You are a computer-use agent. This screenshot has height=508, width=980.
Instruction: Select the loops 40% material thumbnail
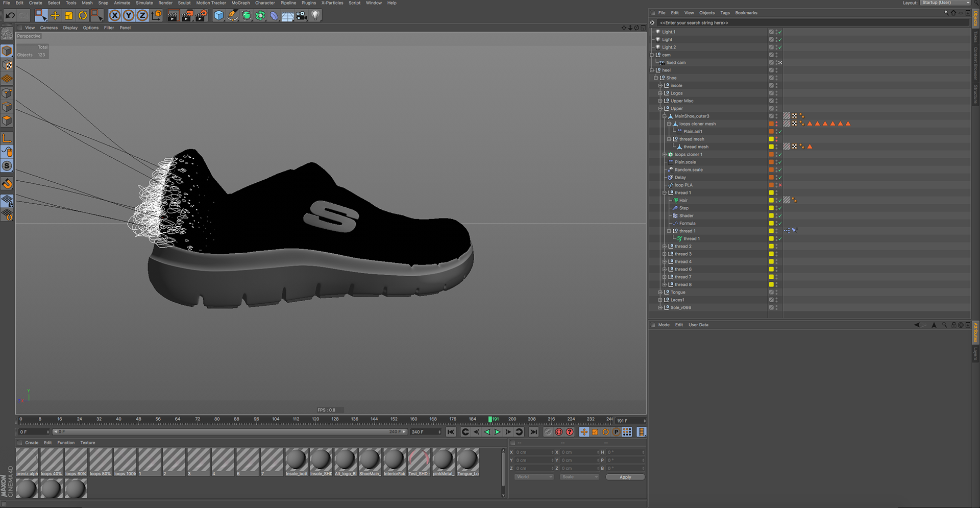coord(52,462)
